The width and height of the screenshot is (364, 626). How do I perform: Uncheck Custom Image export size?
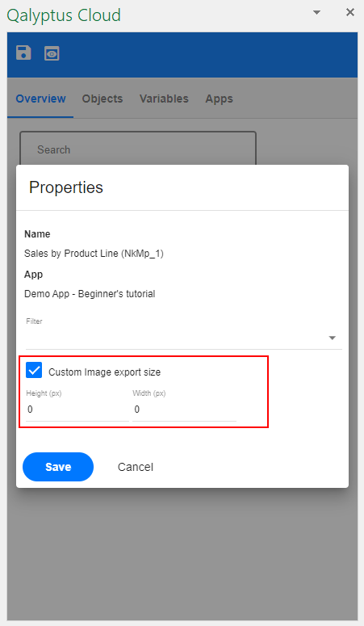[x=34, y=370]
